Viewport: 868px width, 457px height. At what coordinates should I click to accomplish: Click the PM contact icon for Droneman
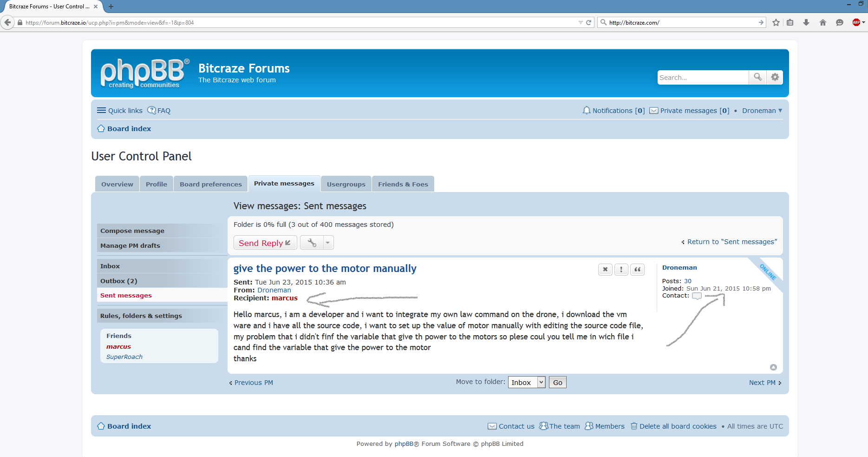(x=697, y=296)
